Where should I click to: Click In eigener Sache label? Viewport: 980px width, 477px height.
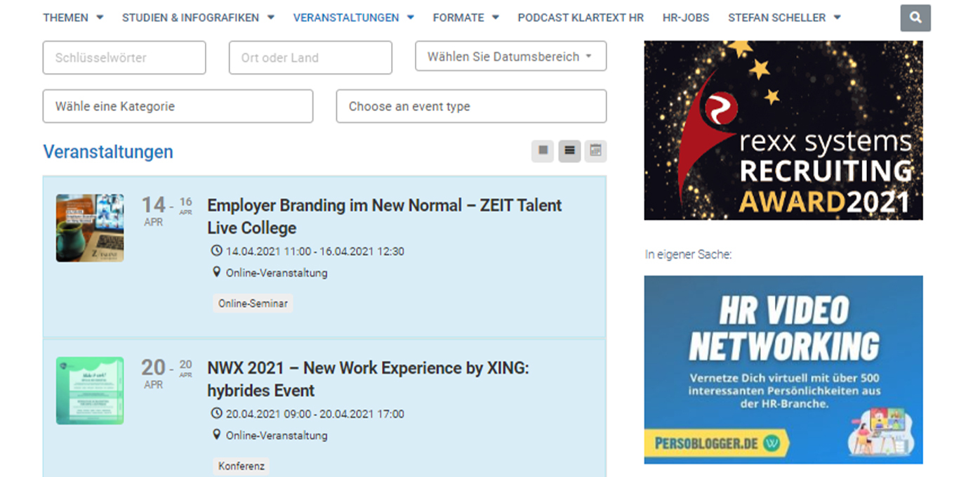[688, 254]
